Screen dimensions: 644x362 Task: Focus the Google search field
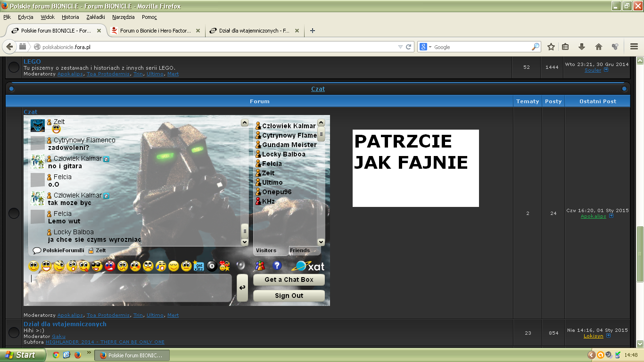(x=482, y=47)
